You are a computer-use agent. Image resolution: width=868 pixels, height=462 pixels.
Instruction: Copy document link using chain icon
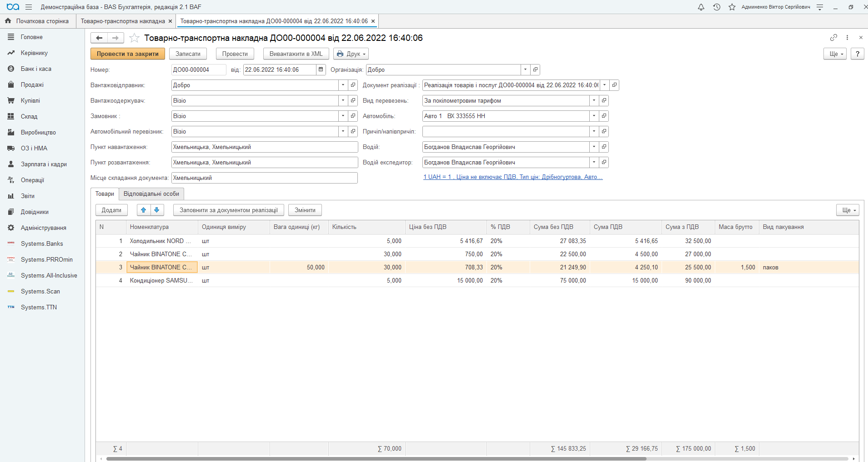(833, 38)
